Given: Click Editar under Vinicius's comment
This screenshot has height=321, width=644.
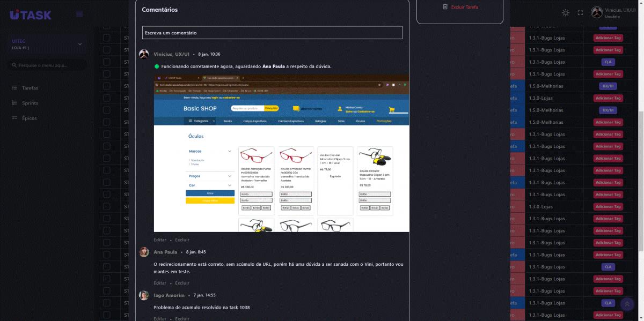Looking at the screenshot, I should (160, 240).
